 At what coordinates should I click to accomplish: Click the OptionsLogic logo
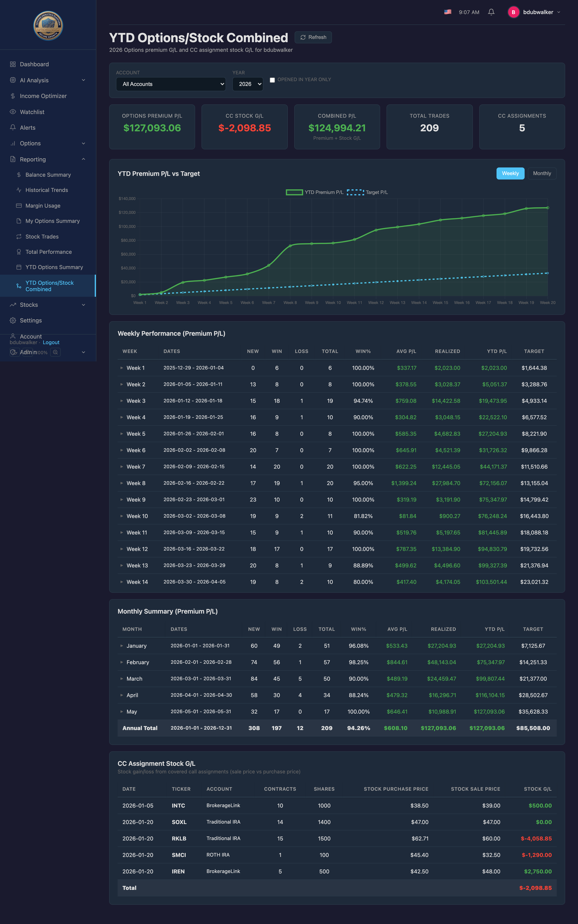tap(48, 26)
